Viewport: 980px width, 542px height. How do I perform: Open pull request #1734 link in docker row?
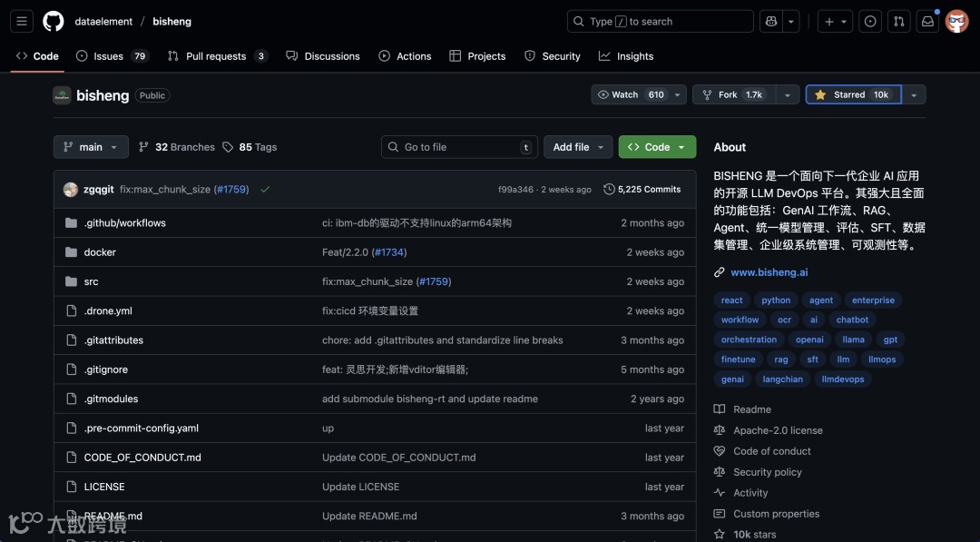click(x=389, y=252)
